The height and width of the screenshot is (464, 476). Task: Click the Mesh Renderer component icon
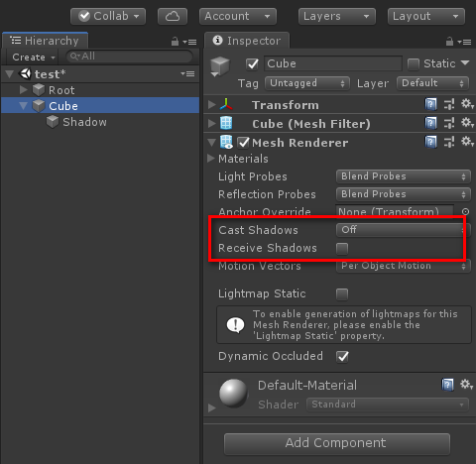pos(226,142)
